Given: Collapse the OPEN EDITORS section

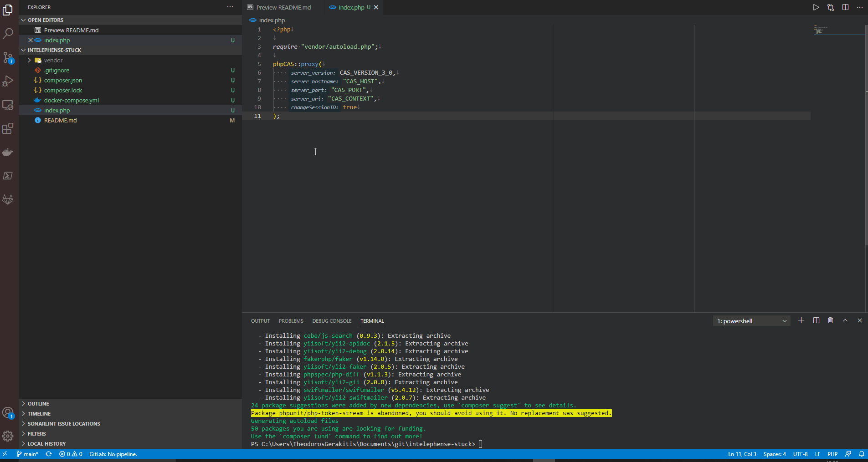Looking at the screenshot, I should tap(45, 20).
